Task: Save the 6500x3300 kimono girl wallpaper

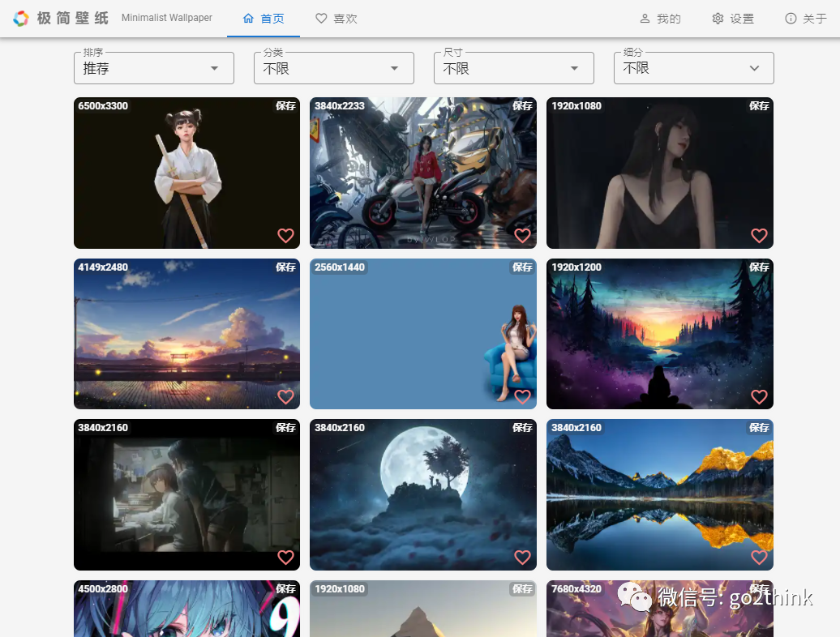Action: click(x=285, y=106)
